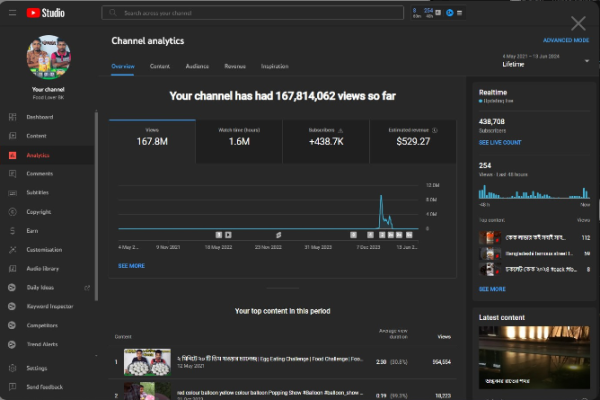This screenshot has width=600, height=400.
Task: Open channel Customisation
Action: 44,249
